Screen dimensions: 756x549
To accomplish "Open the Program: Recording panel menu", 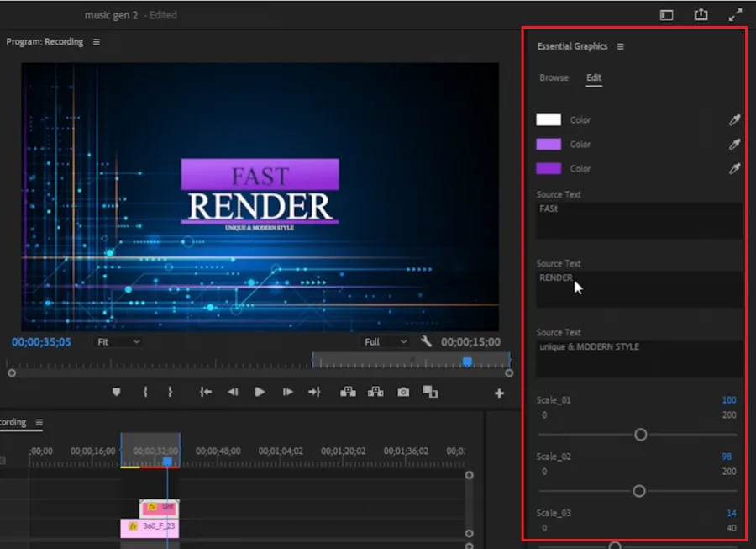I will [x=97, y=41].
